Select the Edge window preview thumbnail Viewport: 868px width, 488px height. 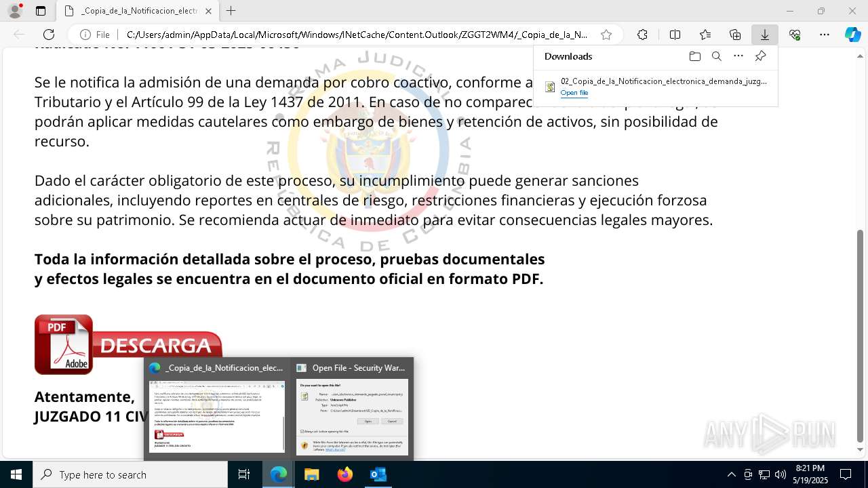[x=217, y=409]
